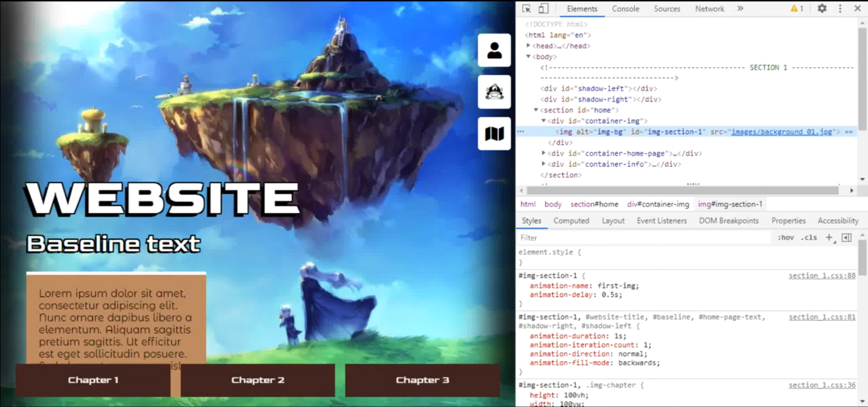
Task: Click the element.style rule block
Action: [x=687, y=257]
